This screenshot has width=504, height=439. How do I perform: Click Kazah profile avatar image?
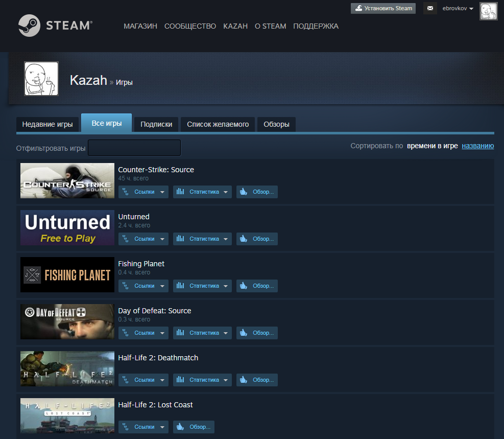coord(41,79)
